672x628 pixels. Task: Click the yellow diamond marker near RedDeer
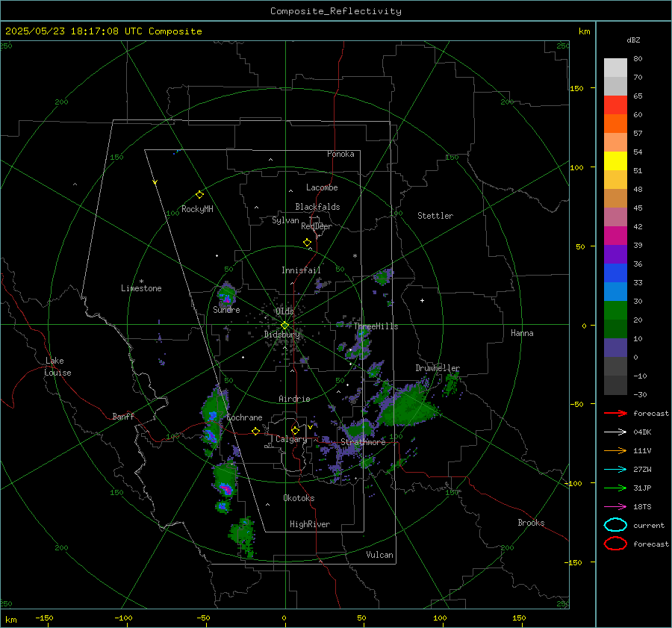308,243
